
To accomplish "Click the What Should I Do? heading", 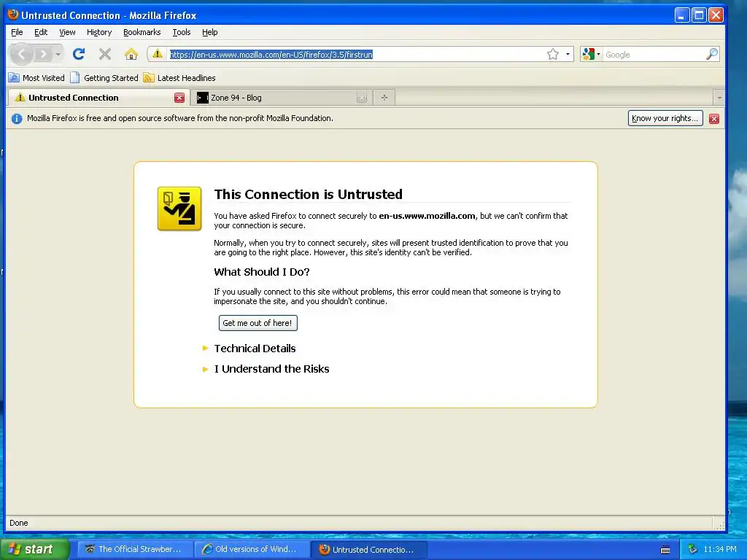I will [262, 272].
